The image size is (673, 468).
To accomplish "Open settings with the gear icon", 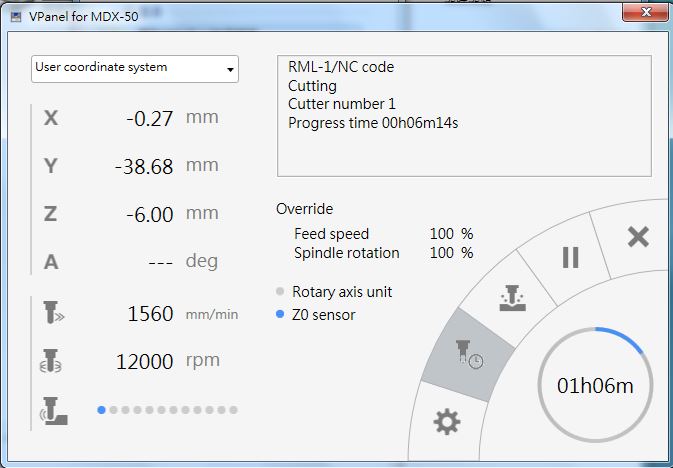I will pyautogui.click(x=447, y=422).
